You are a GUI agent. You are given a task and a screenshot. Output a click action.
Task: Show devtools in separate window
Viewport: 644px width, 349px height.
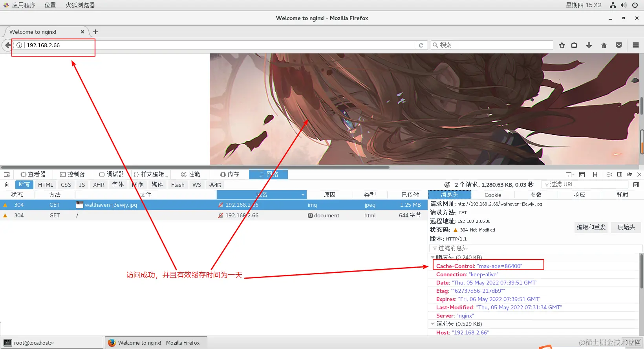[630, 174]
